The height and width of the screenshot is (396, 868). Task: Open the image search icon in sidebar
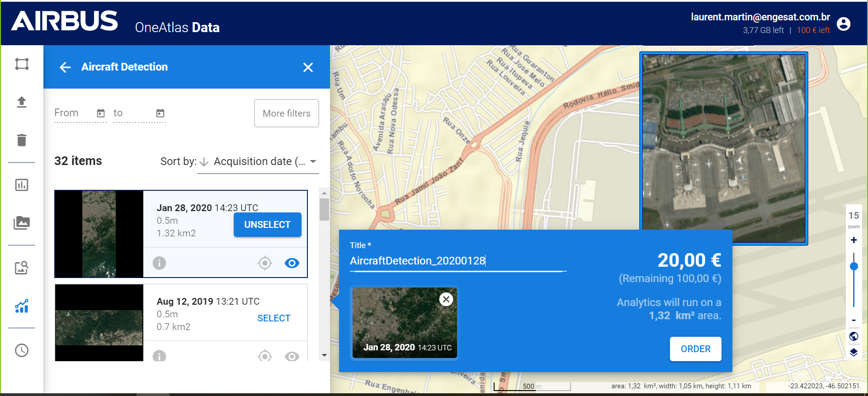click(x=22, y=268)
